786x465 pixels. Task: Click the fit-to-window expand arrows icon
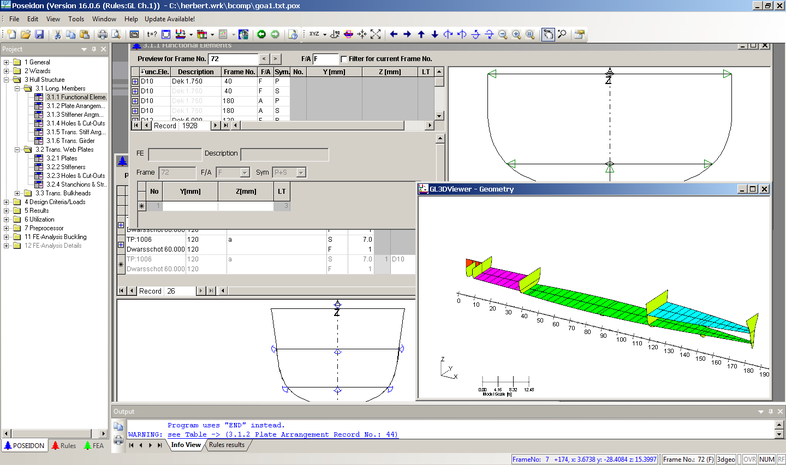pyautogui.click(x=375, y=34)
